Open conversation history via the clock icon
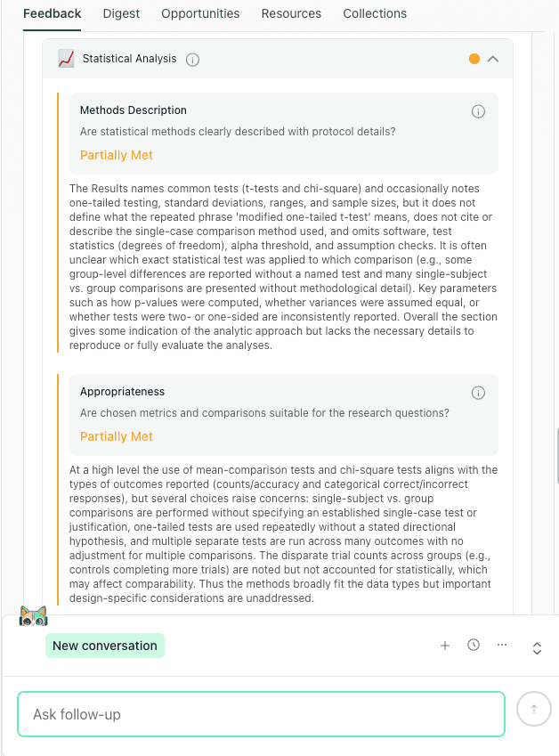The height and width of the screenshot is (756, 559). click(474, 646)
